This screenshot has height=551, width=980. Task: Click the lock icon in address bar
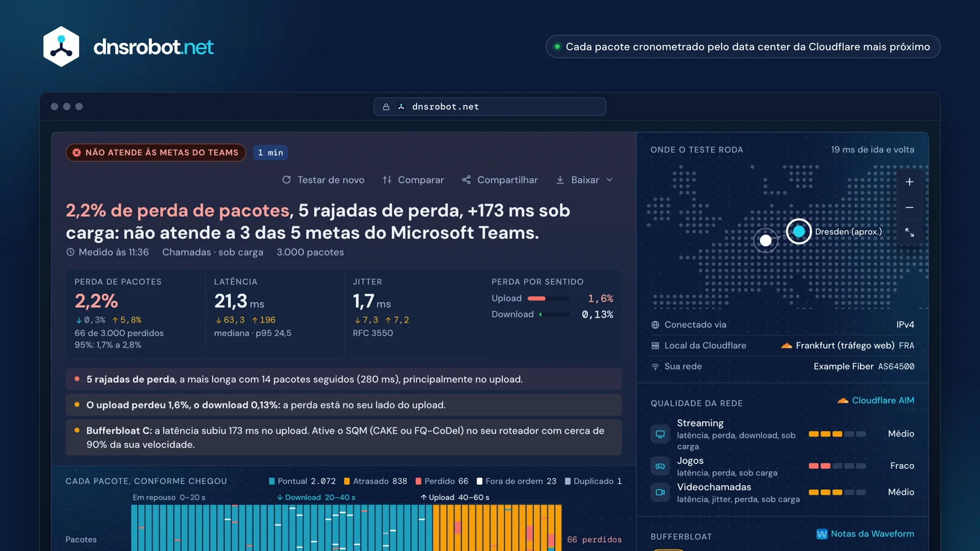386,107
